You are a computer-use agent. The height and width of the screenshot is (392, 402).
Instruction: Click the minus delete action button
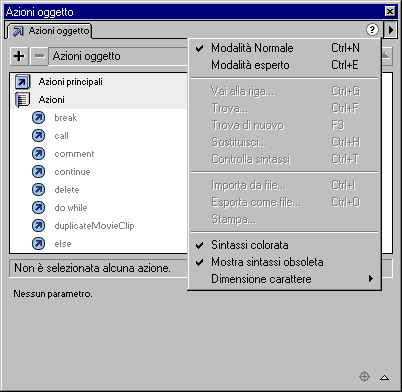pyautogui.click(x=39, y=56)
